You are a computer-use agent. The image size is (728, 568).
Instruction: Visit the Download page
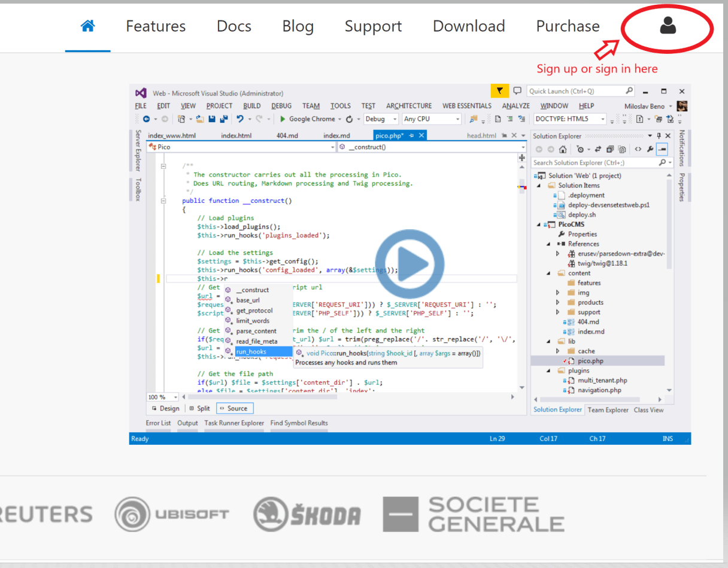469,26
